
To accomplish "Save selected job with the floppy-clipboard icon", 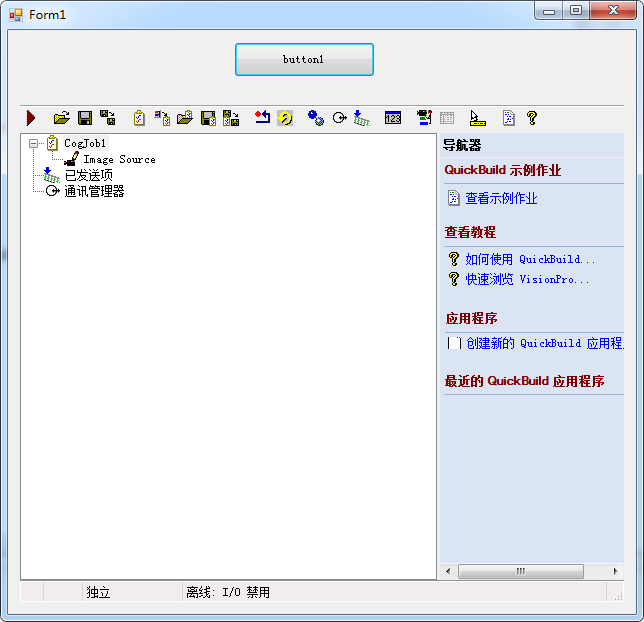I will [x=208, y=118].
